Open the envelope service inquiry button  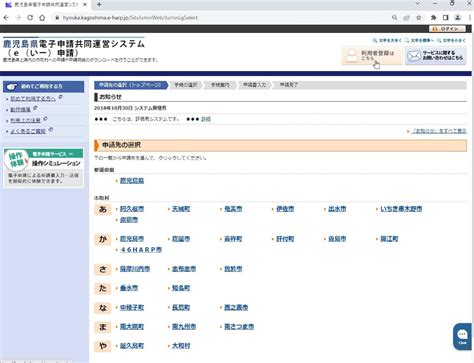coord(436,56)
